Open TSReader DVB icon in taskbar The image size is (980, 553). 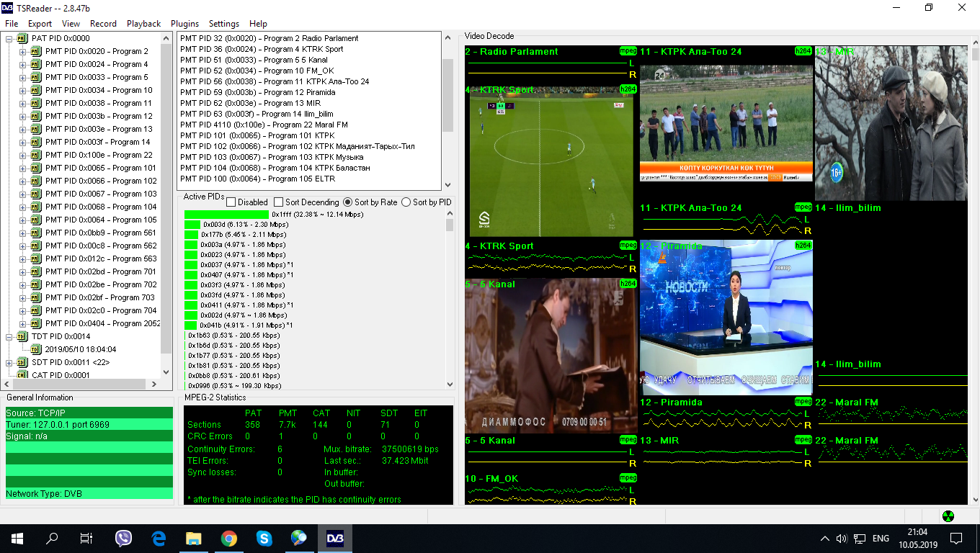point(335,538)
